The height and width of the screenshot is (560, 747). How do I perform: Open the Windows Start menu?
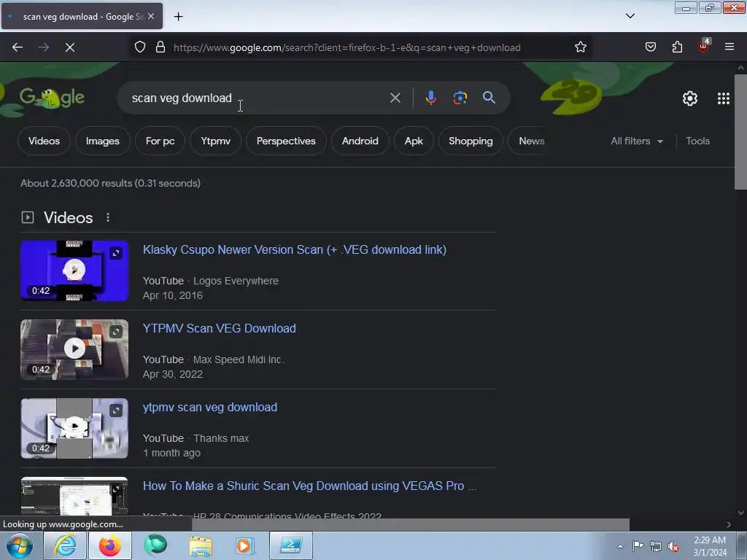pos(20,545)
